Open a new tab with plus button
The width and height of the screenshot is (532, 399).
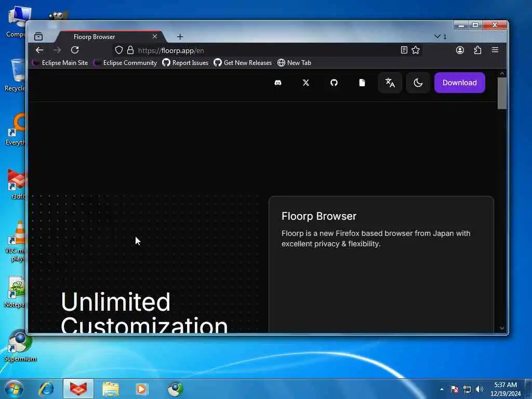coord(180,37)
